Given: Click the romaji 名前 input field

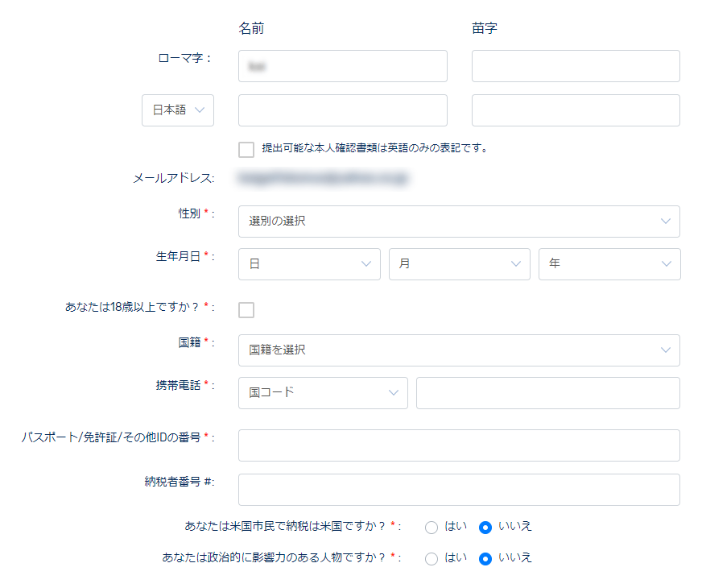Looking at the screenshot, I should [x=342, y=66].
